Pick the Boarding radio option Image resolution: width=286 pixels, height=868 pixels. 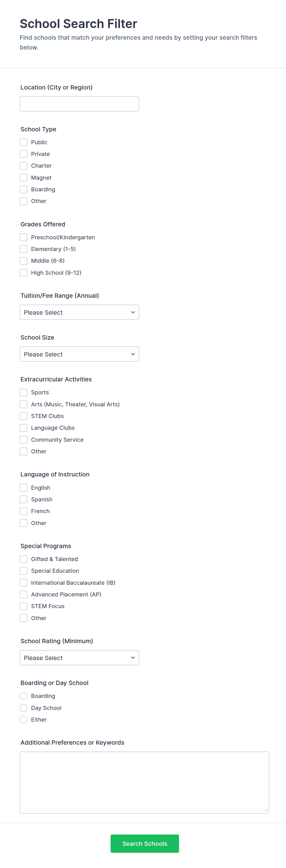pos(24,696)
